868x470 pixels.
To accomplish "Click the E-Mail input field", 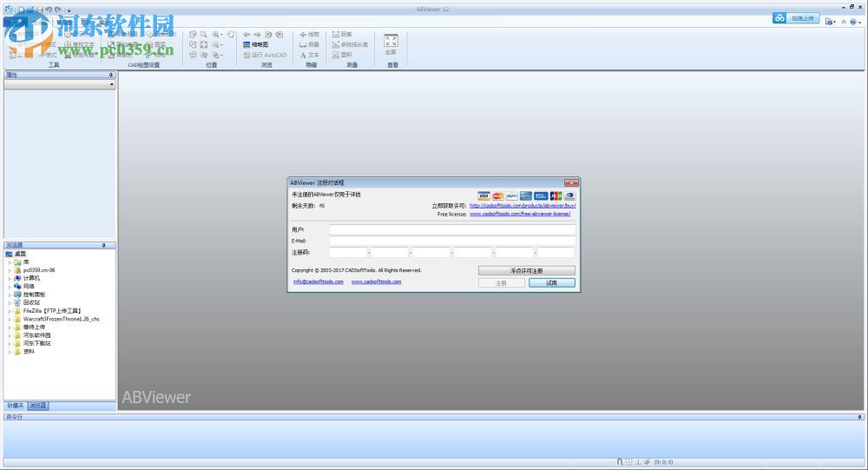I will (x=452, y=241).
